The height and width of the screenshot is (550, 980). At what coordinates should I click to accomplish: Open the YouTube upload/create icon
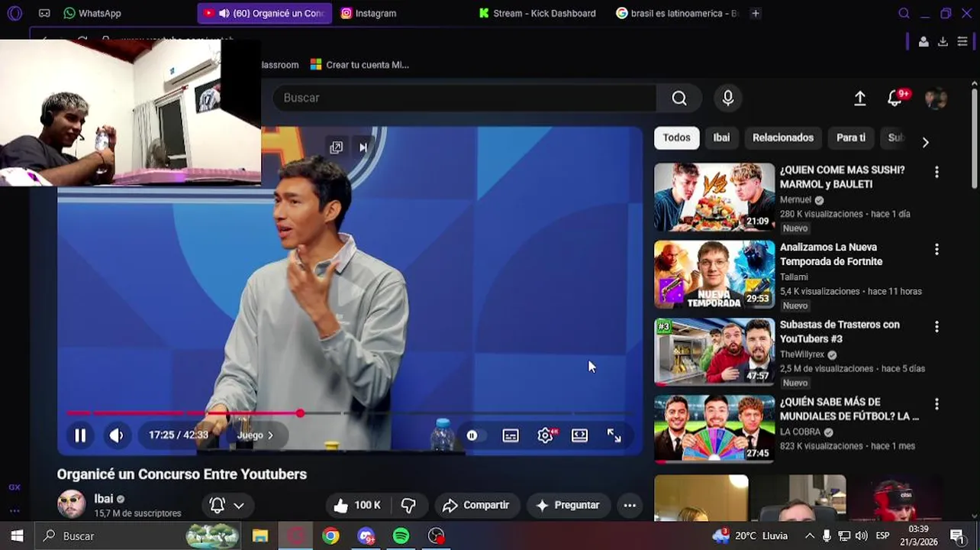860,99
